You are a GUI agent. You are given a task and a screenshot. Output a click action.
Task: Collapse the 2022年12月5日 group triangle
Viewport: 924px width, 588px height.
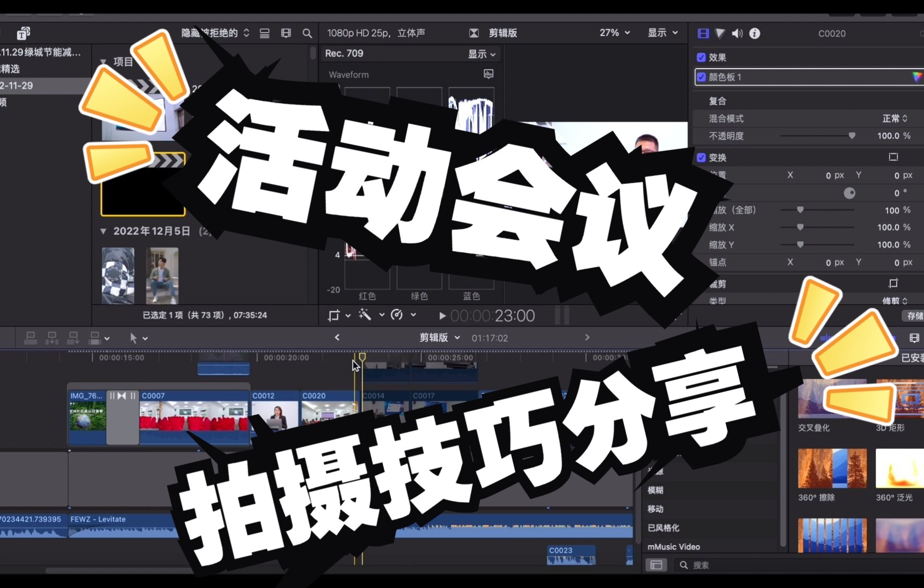pyautogui.click(x=103, y=231)
